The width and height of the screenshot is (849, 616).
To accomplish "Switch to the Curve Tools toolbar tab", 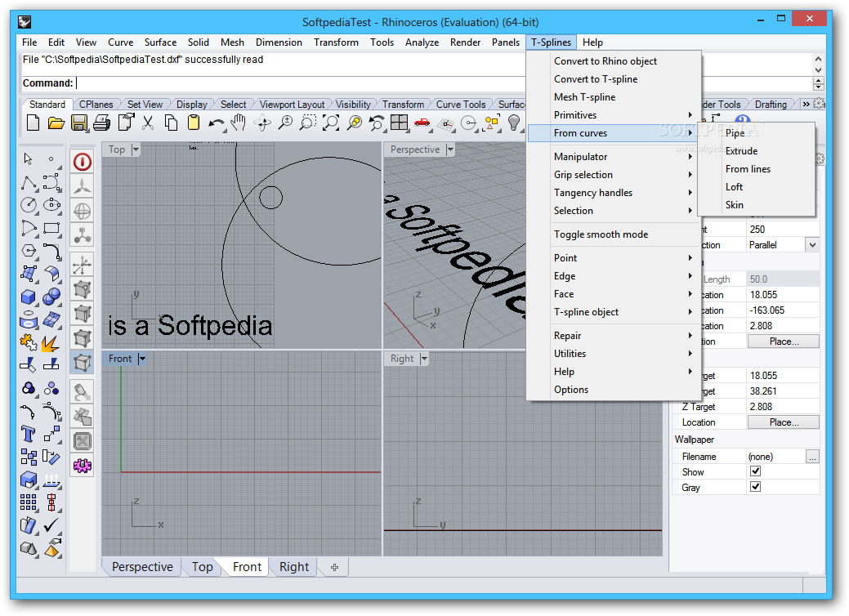I will [461, 105].
